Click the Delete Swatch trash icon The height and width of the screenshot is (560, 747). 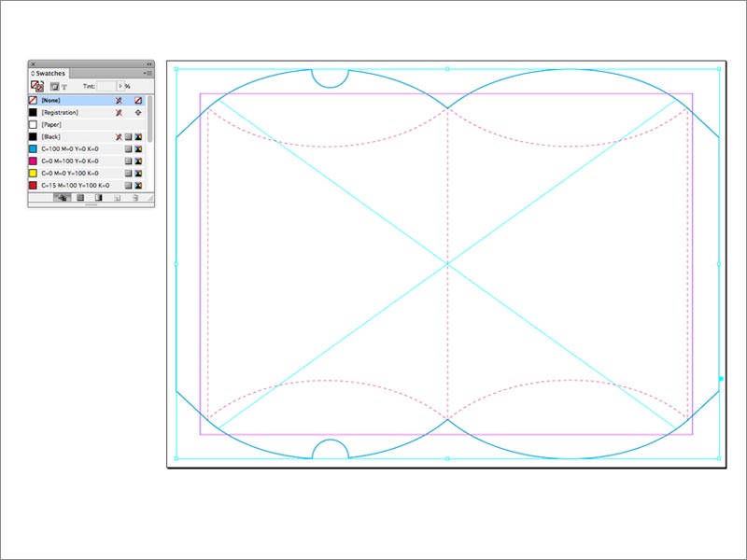(x=134, y=198)
